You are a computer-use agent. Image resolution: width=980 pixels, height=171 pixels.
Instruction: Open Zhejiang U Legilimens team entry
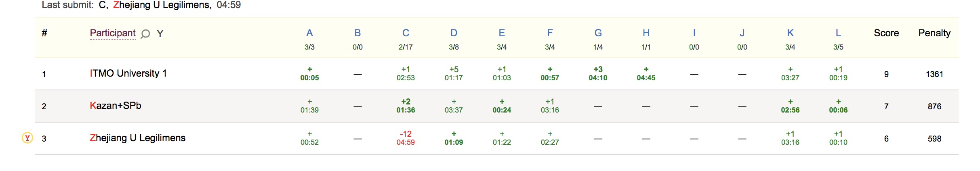tap(137, 138)
